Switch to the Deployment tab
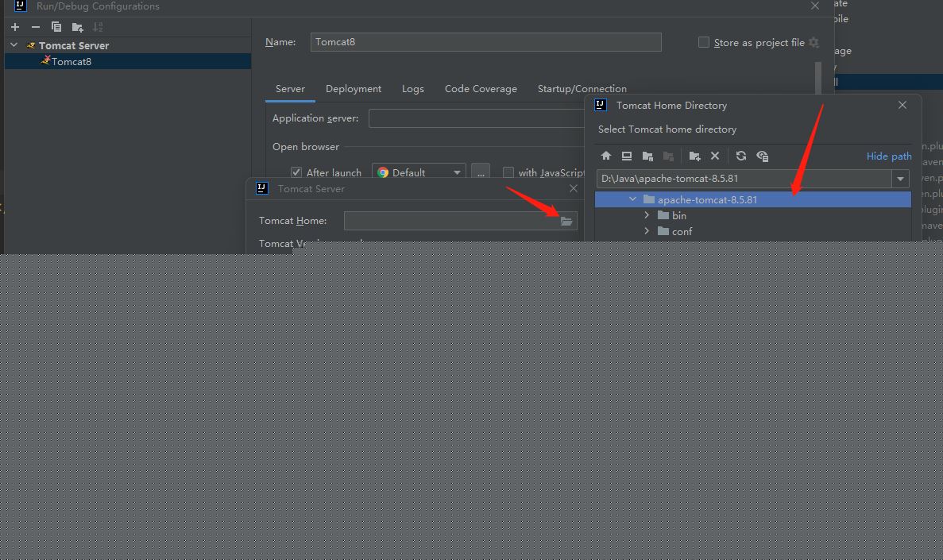Viewport: 943px width, 560px height. pos(353,89)
